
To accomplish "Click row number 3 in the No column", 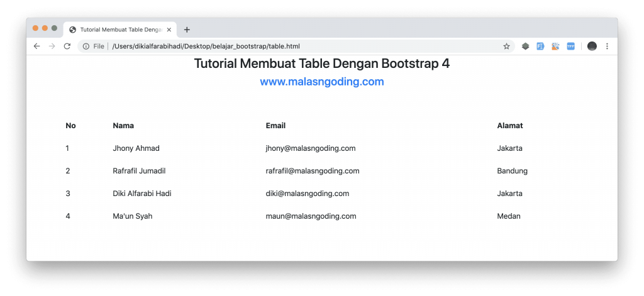I will point(68,194).
